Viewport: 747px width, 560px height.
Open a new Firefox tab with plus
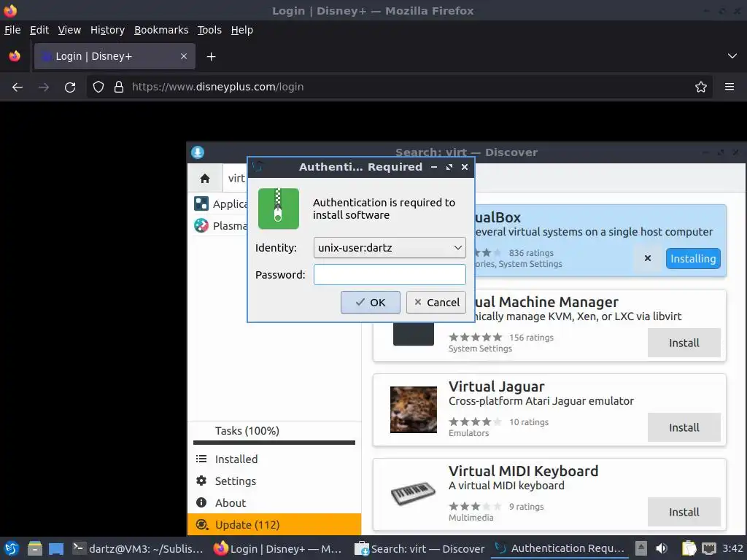(211, 57)
